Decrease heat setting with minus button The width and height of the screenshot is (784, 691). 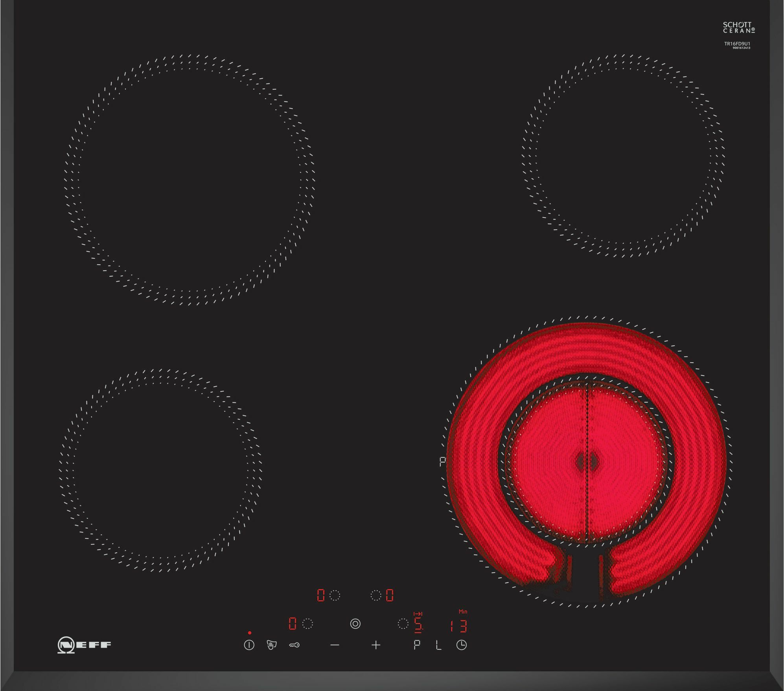(x=335, y=645)
